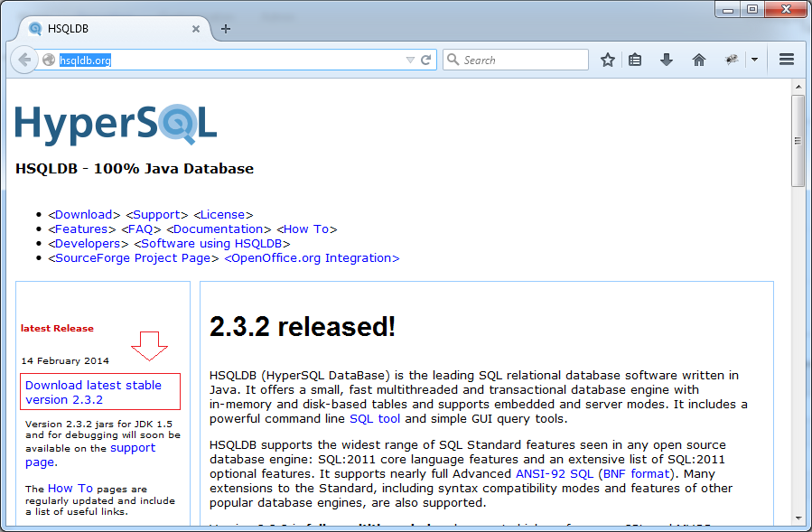This screenshot has height=532, width=812.
Task: Click the '2.3.2 released!' heading
Action: click(303, 327)
